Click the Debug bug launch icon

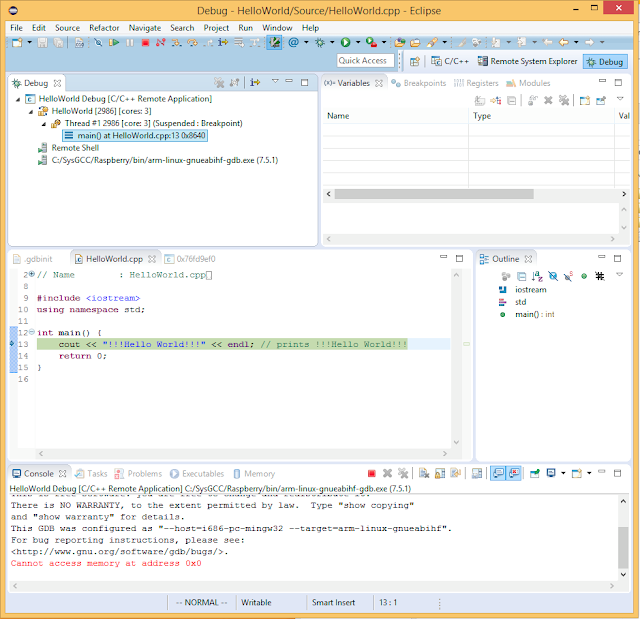click(320, 42)
